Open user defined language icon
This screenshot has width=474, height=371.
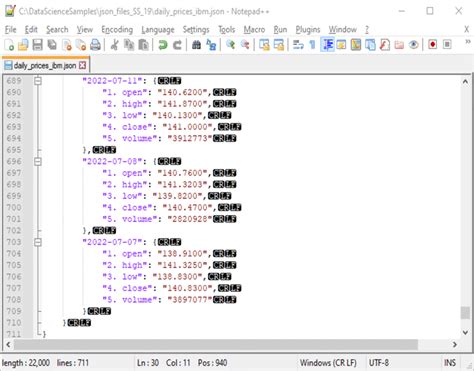point(341,45)
